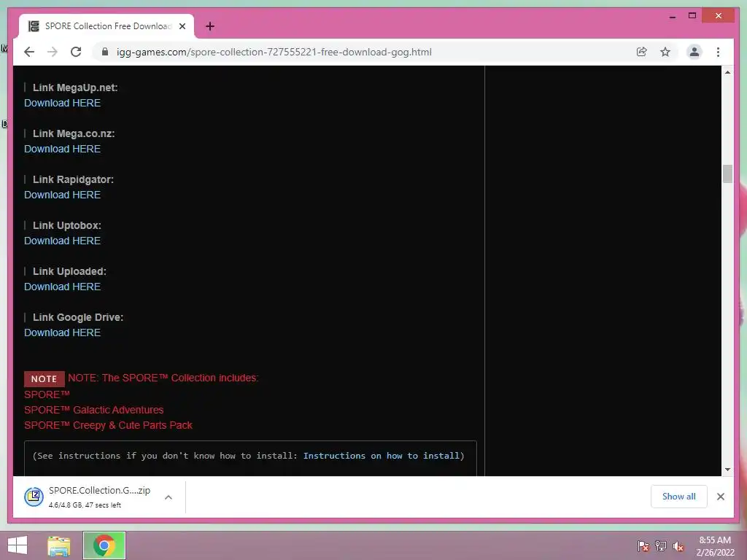
Task: Share this page icon
Action: [x=642, y=52]
